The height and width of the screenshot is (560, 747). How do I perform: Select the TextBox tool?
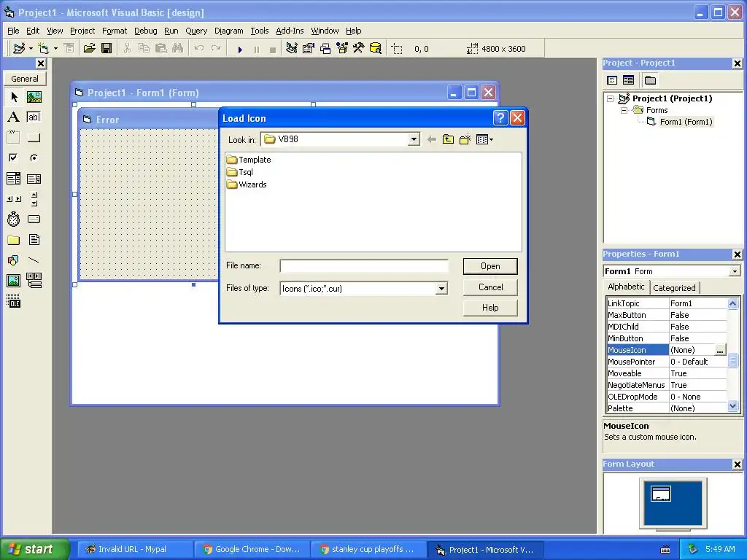click(34, 117)
